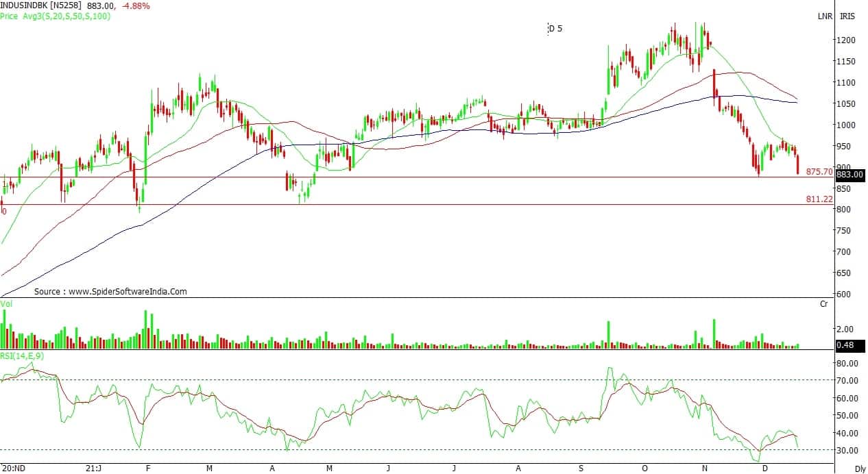The height and width of the screenshot is (474, 868).
Task: Click the IRIS label at top right
Action: click(x=847, y=16)
